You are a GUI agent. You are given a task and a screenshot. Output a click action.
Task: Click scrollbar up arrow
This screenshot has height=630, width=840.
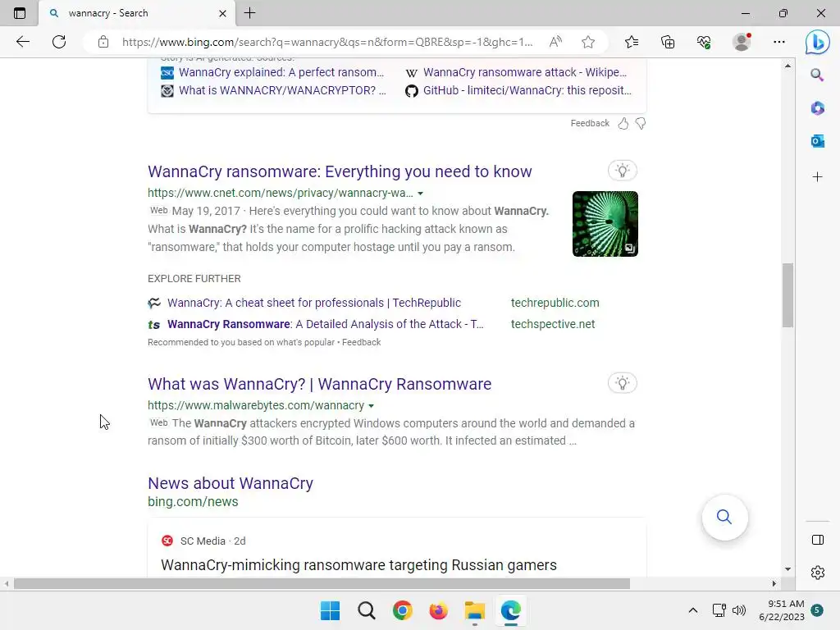[787, 66]
